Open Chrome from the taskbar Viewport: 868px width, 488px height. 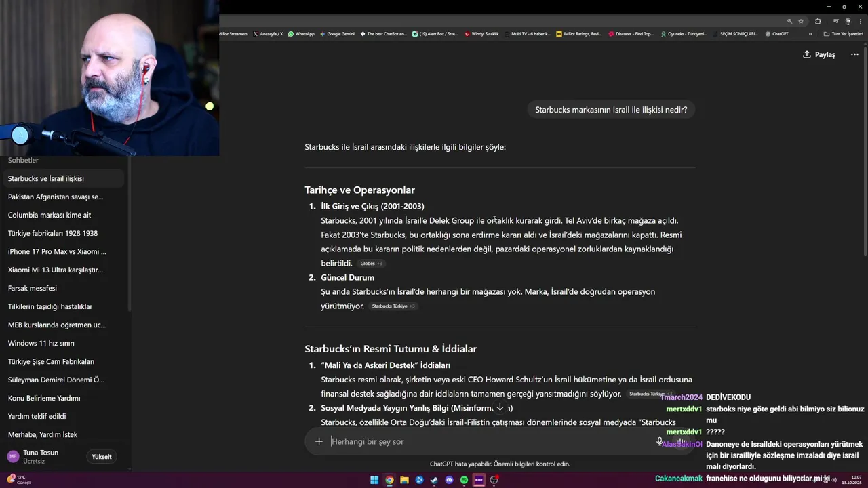389,480
